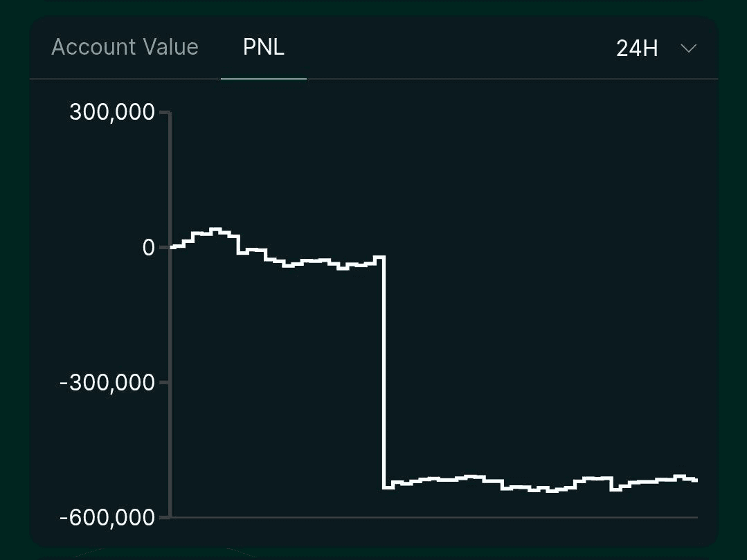Click the tick mark next to 0
Screen dimensions: 747x560
164,247
